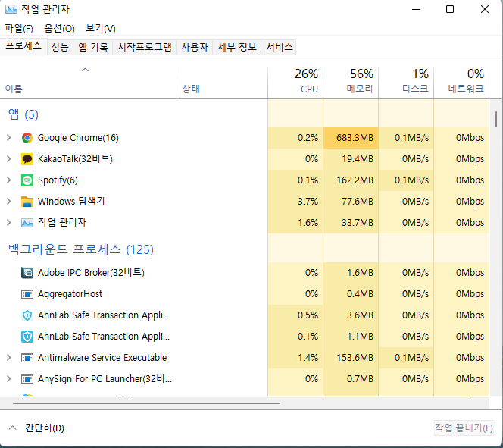Sort by the CPU column header
Image resolution: width=503 pixels, height=448 pixels.
(295, 82)
